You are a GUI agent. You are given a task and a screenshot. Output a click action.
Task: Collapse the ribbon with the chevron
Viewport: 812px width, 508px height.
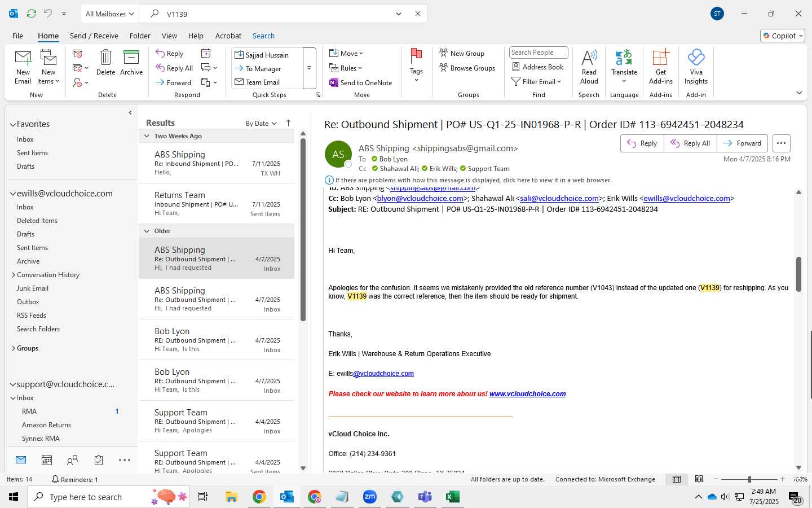point(799,93)
